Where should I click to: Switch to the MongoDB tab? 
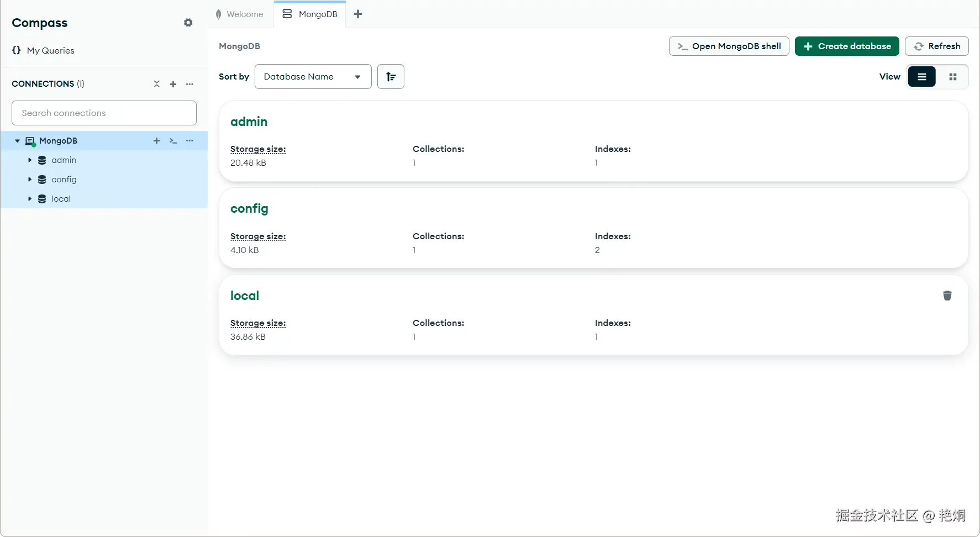(x=310, y=14)
